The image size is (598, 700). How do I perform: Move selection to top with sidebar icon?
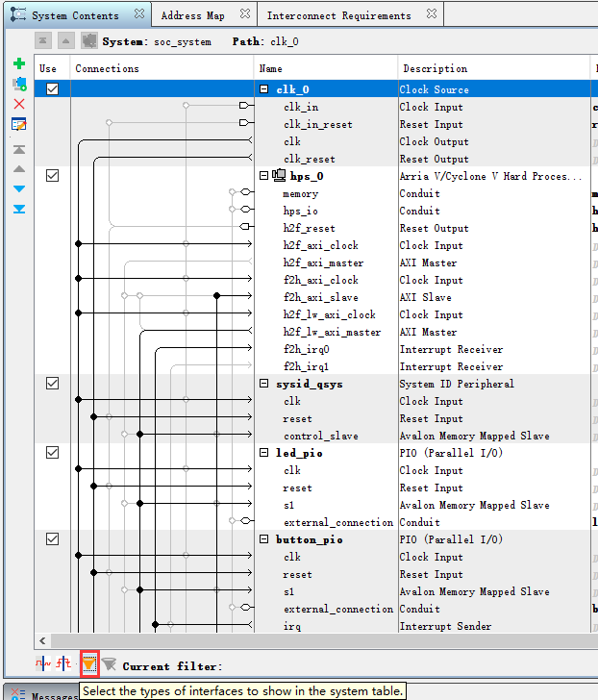pos(18,150)
